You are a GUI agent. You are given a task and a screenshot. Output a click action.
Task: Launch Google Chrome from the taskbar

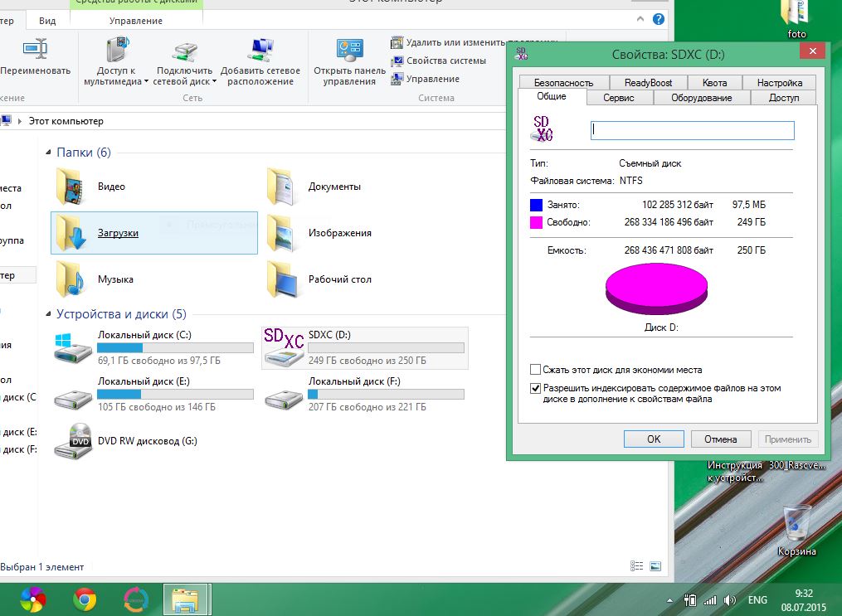[84, 598]
